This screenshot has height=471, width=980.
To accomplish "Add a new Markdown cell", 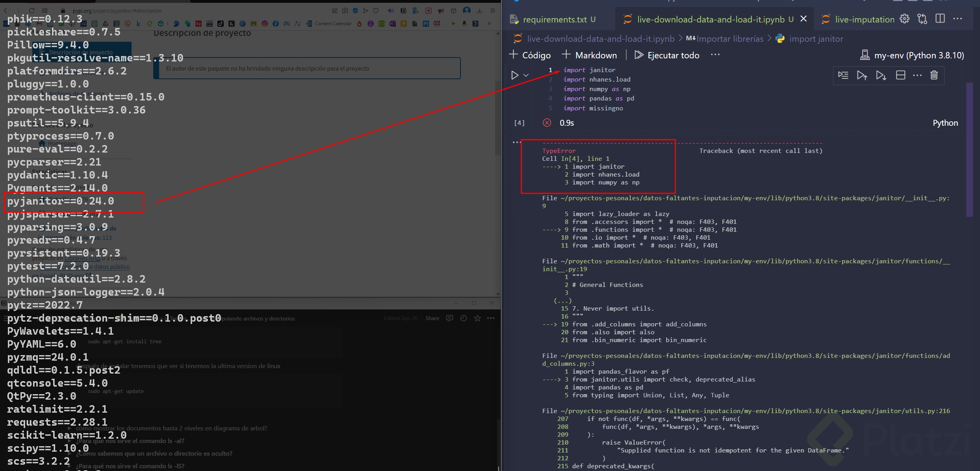I will pos(589,55).
